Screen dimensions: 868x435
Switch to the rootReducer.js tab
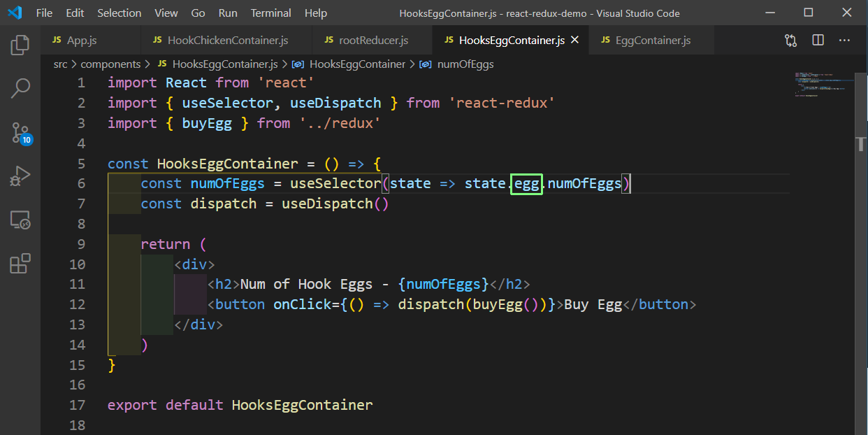[372, 41]
